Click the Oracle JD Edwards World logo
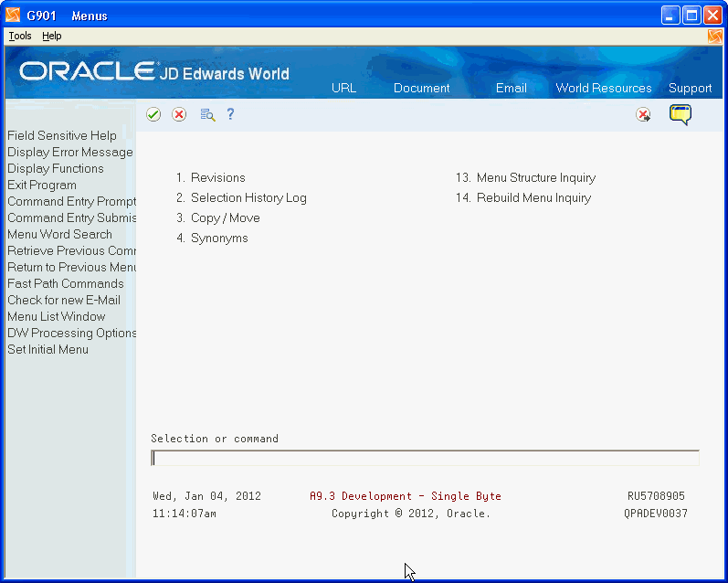 [154, 71]
